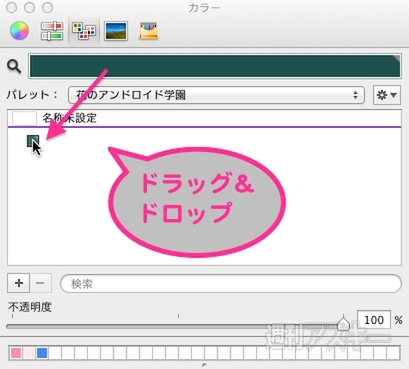409x369 pixels.
Task: Click the current dark teal color well
Action: pos(215,66)
